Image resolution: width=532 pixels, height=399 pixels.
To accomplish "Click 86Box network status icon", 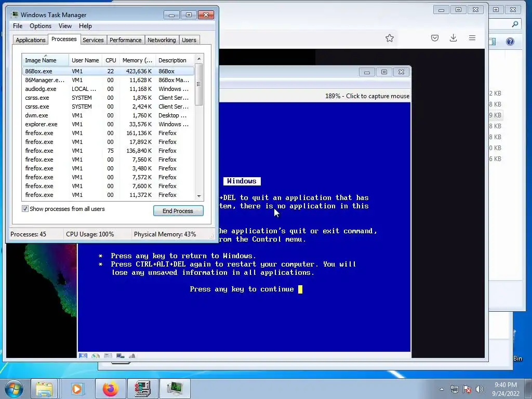I will (120, 355).
